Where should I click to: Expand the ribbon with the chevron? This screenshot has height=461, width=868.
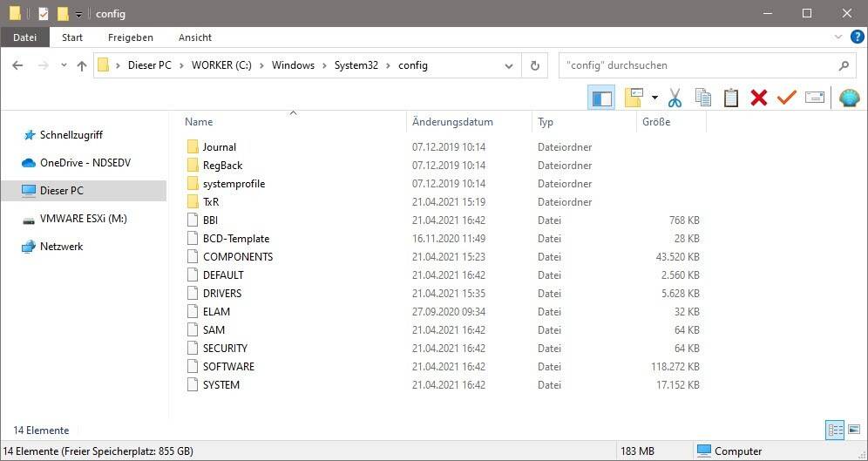tap(839, 37)
